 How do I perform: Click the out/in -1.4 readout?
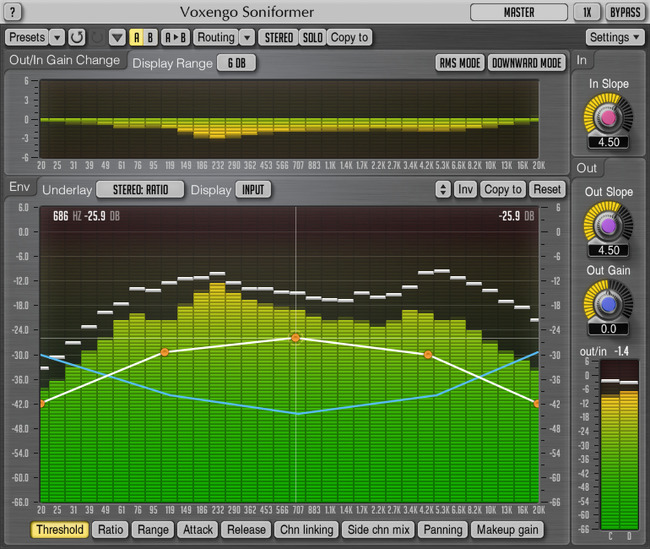coord(604,351)
